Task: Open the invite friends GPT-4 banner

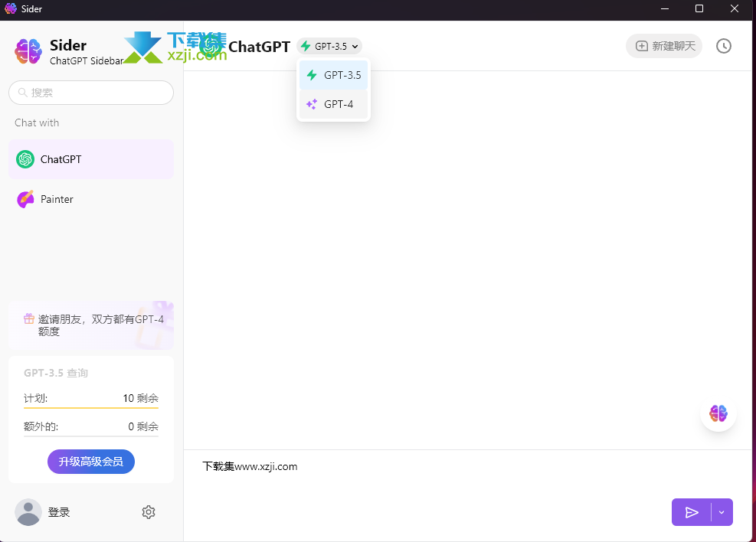Action: [91, 325]
